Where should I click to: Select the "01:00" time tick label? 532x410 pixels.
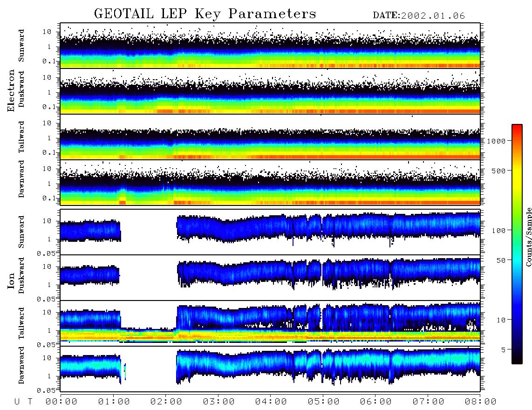tap(114, 402)
